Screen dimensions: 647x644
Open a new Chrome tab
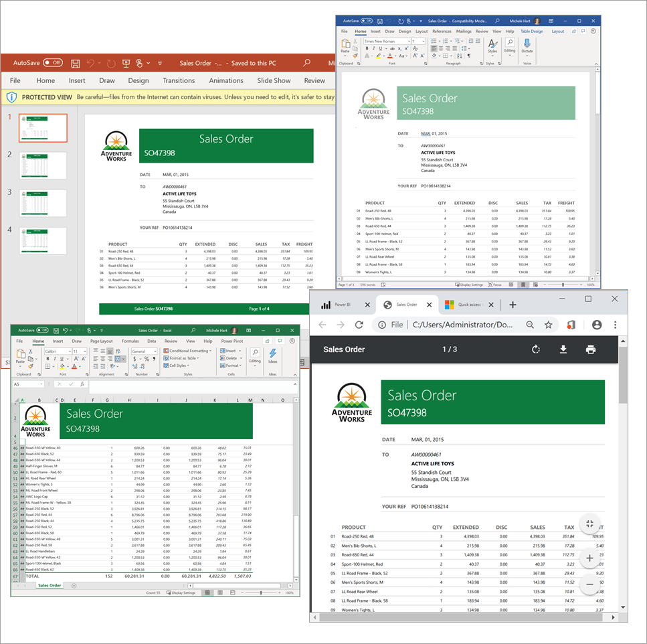coord(513,305)
